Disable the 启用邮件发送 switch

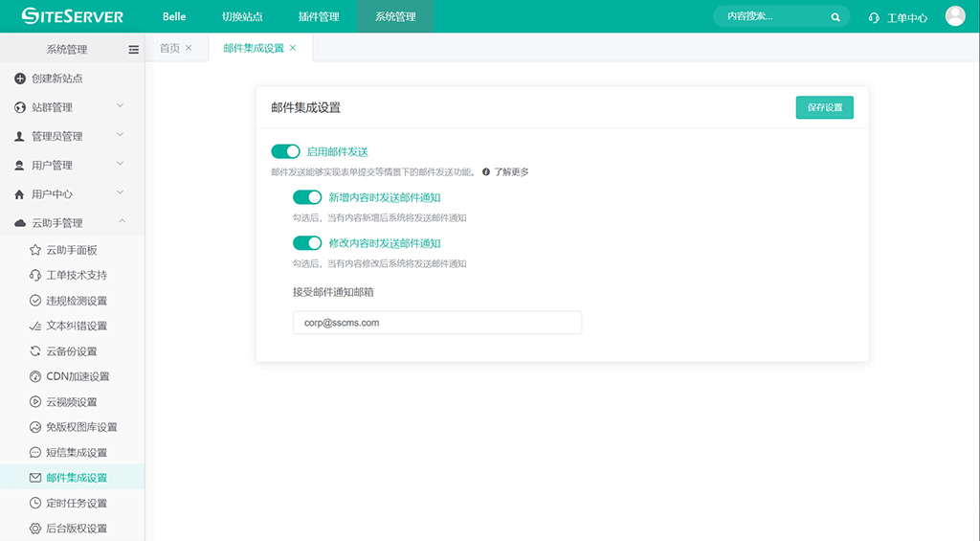coord(286,151)
